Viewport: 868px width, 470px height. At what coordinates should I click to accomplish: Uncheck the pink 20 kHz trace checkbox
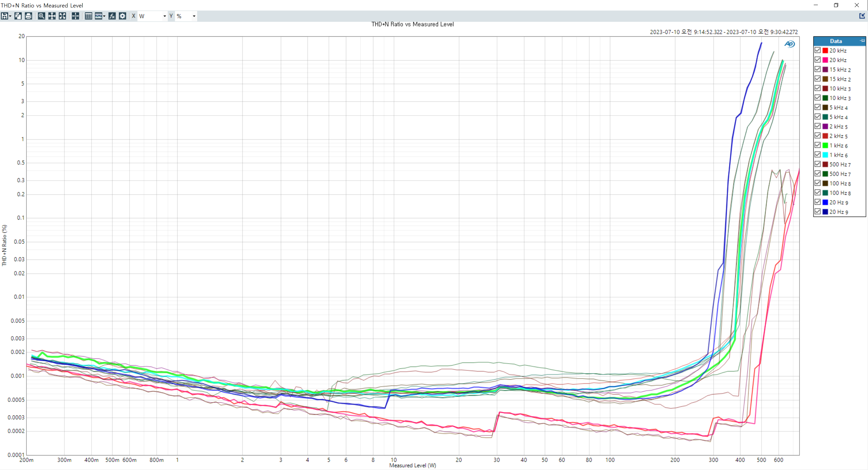tap(817, 60)
